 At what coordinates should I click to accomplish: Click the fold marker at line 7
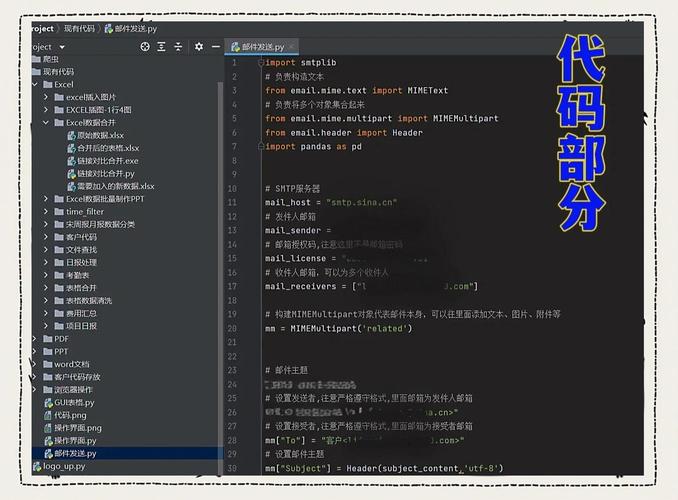coord(261,147)
